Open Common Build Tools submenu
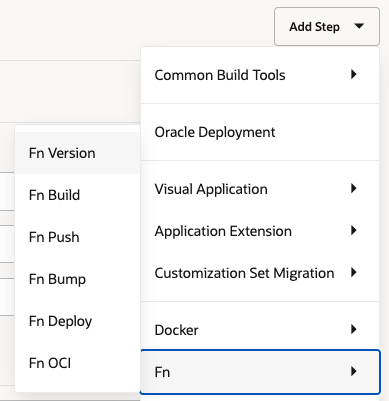The width and height of the screenshot is (389, 401). coord(260,75)
